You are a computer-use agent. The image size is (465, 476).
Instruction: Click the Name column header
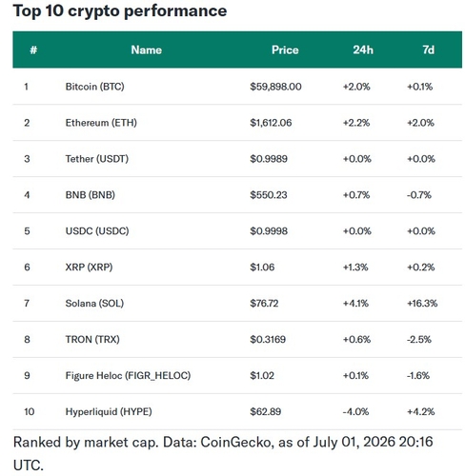(147, 50)
